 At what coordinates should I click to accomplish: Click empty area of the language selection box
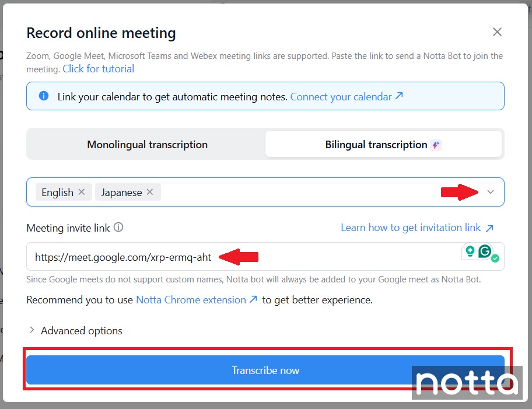coord(303,193)
